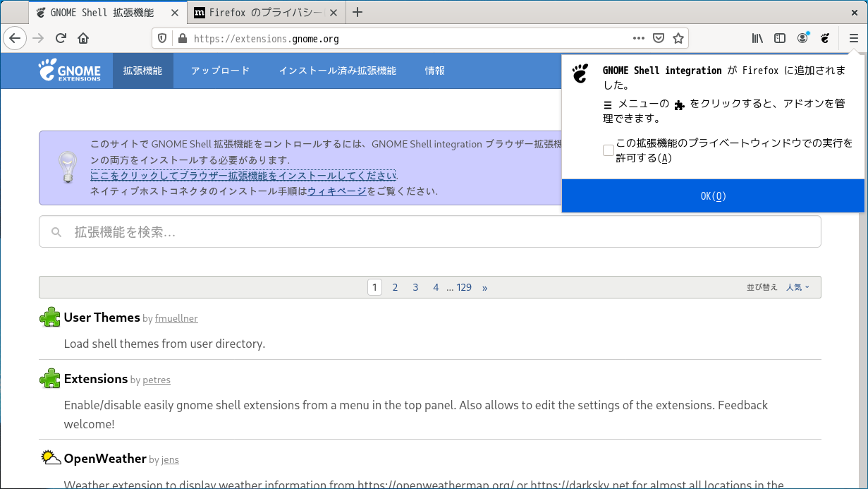This screenshot has height=489, width=868.
Task: Open author jens's profile
Action: 170,460
